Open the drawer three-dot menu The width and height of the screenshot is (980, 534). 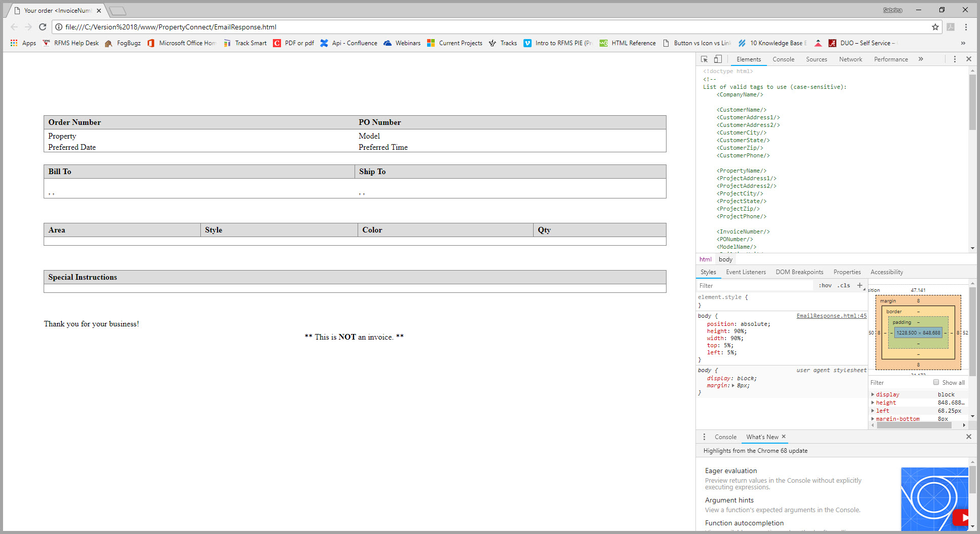pos(704,437)
